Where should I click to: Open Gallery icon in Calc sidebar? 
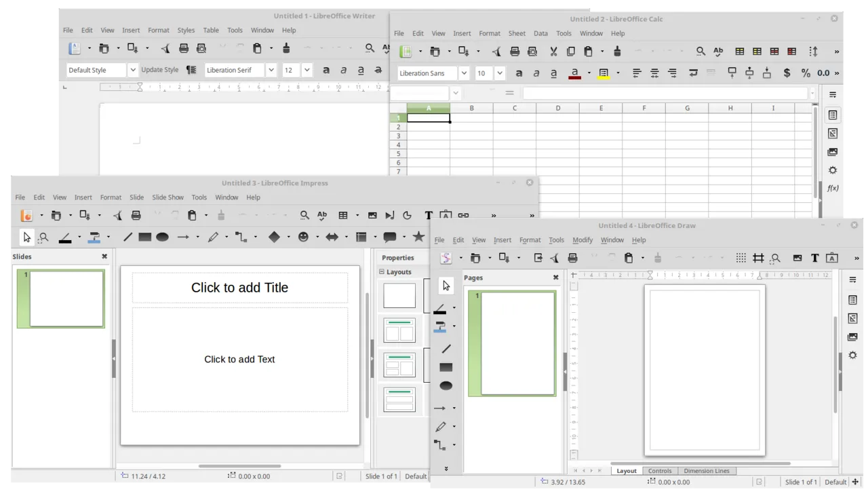click(x=833, y=151)
